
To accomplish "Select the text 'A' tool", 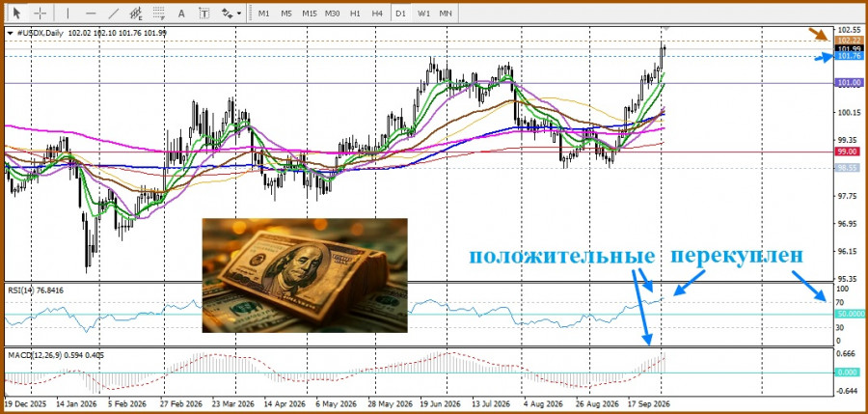I will coord(181,13).
